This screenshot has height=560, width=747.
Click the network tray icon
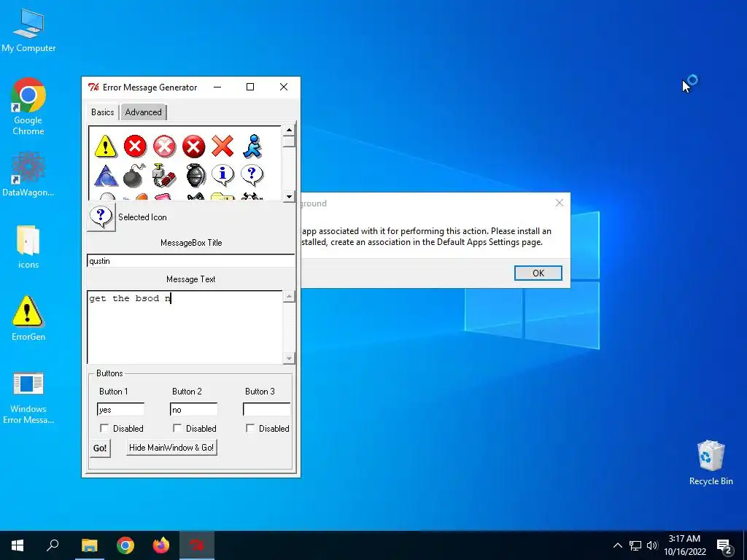[635, 545]
